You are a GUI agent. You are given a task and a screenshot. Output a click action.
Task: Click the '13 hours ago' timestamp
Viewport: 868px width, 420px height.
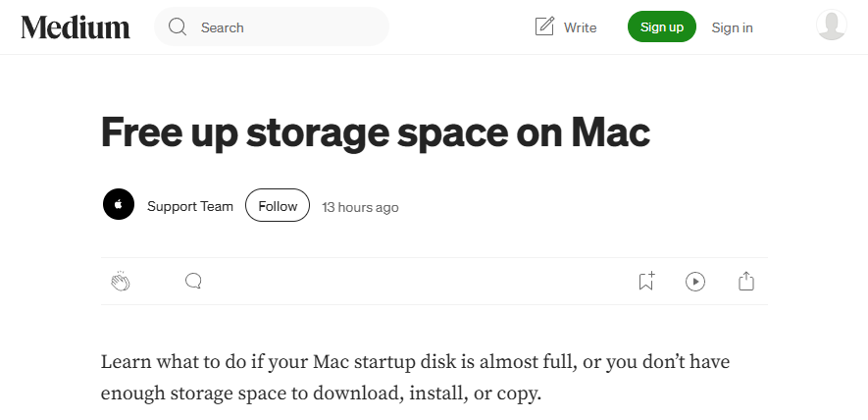point(360,207)
